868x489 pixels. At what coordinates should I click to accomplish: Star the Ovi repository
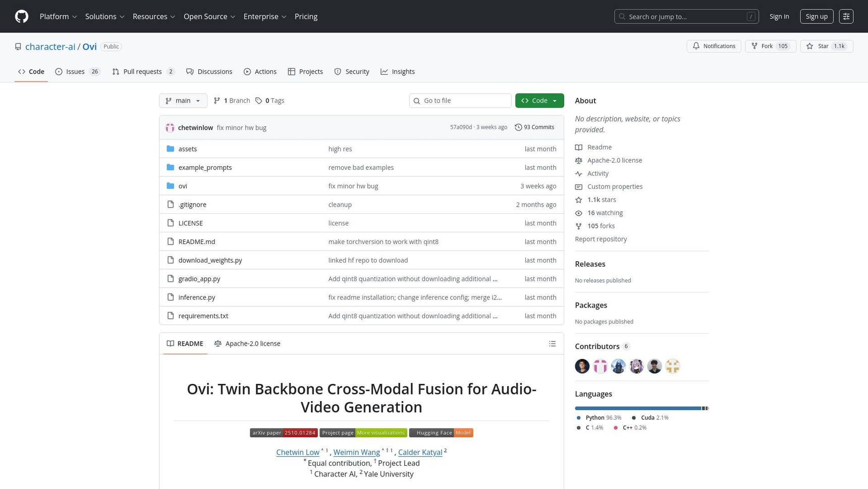826,46
